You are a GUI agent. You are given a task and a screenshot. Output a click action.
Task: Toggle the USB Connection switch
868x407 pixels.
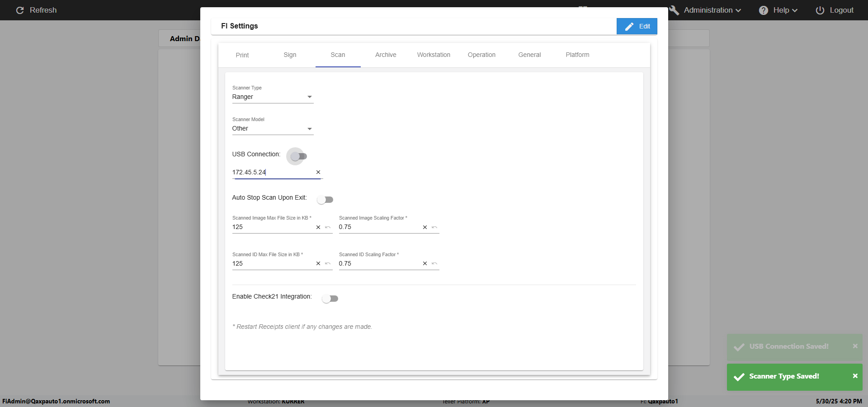[298, 156]
